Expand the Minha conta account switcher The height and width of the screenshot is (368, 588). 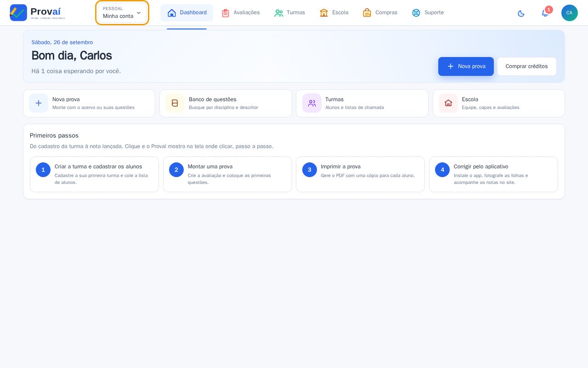tap(122, 12)
